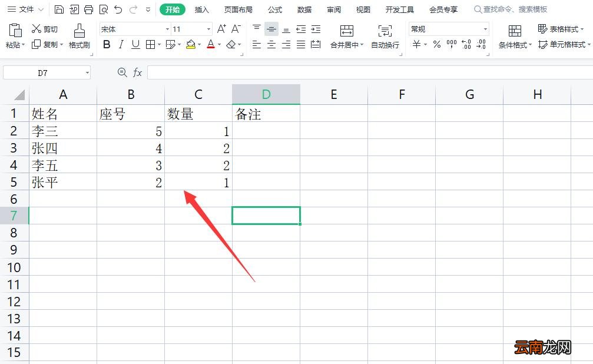Click the Paste clipboard icon
This screenshot has height=364, width=593.
click(x=15, y=31)
